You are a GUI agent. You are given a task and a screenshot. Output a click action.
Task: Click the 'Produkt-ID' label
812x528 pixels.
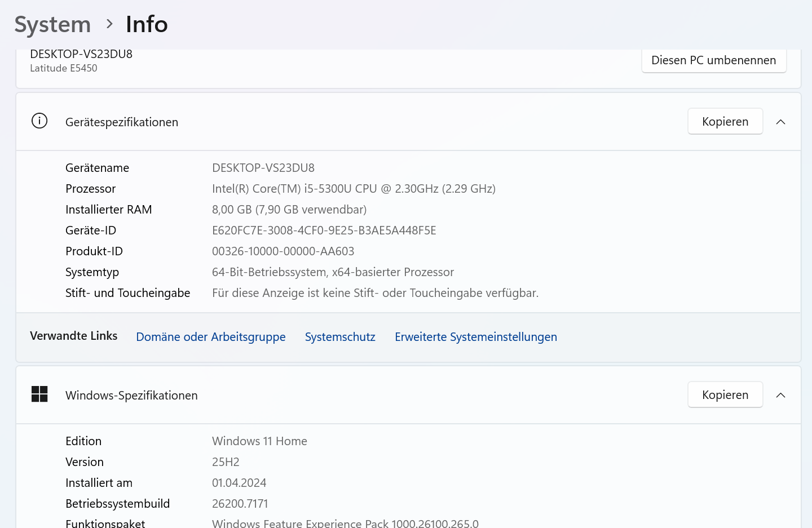click(94, 251)
